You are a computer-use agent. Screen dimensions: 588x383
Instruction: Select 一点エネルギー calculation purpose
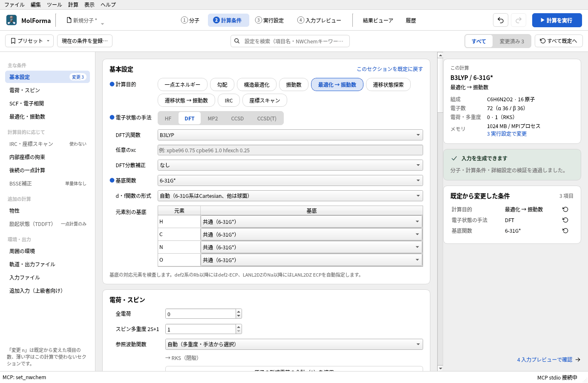(182, 85)
